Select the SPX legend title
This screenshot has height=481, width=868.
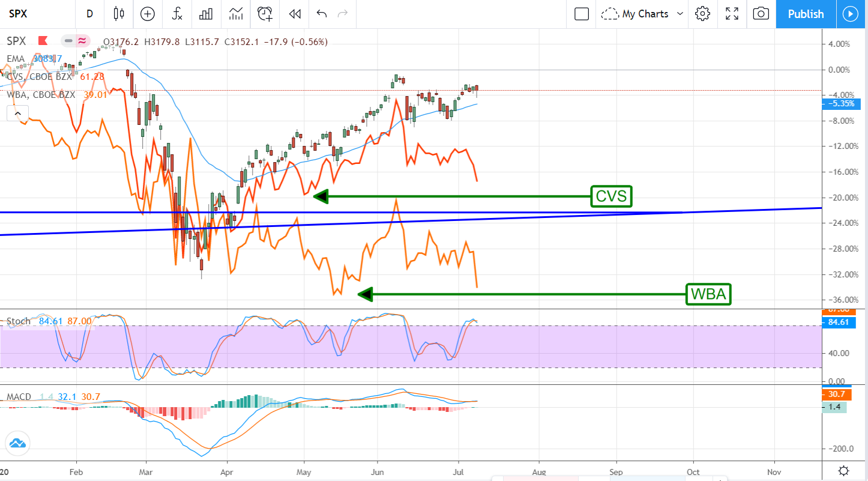(x=17, y=41)
